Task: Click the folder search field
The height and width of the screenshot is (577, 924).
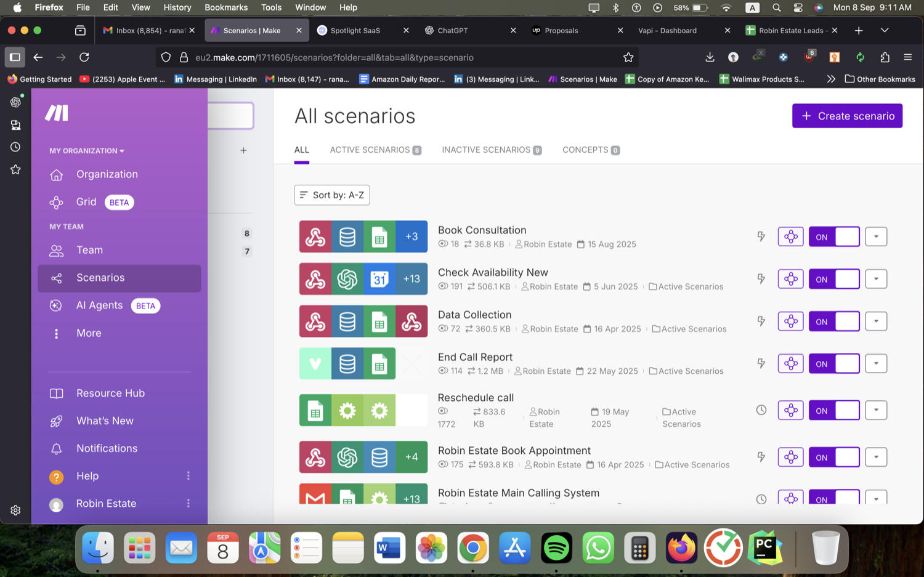Action: point(230,116)
